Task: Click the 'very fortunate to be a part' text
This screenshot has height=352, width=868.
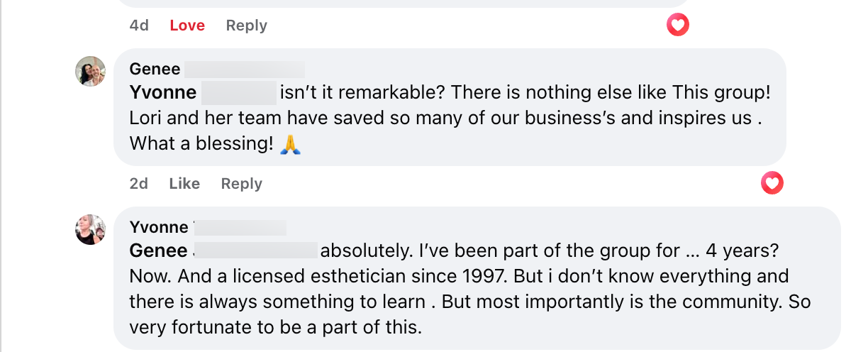Action: point(275,328)
